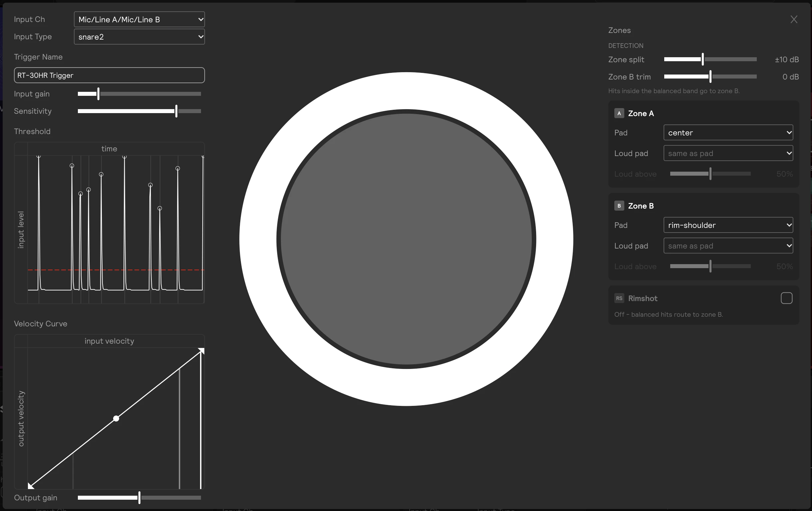The height and width of the screenshot is (511, 812).
Task: Enable the Rimshot checkbox
Action: 786,298
